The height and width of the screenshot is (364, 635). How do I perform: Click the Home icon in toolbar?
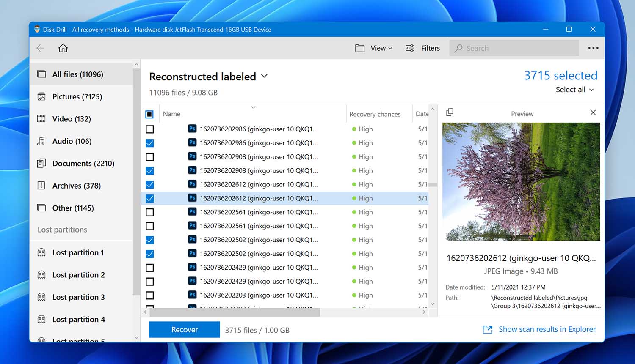point(63,48)
